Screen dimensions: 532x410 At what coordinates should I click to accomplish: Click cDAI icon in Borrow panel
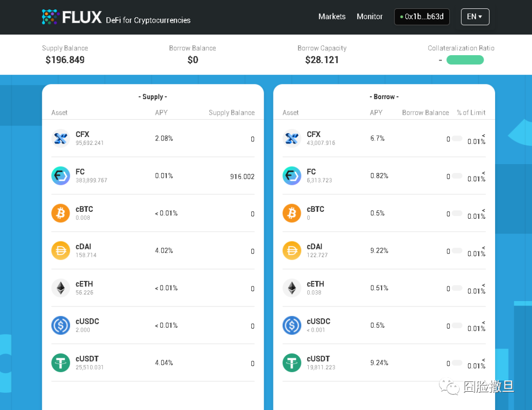[292, 251]
